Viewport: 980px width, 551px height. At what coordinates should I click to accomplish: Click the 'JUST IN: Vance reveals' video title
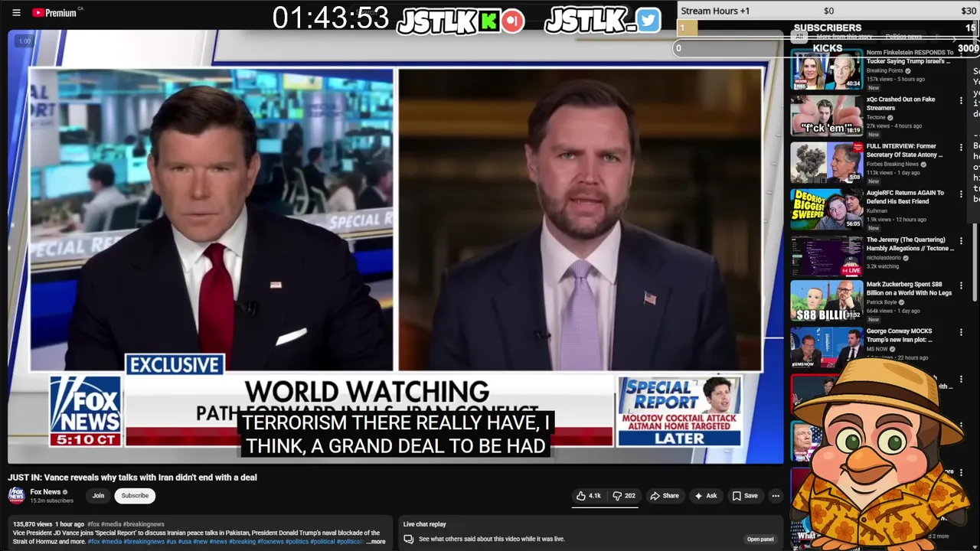[x=132, y=477]
